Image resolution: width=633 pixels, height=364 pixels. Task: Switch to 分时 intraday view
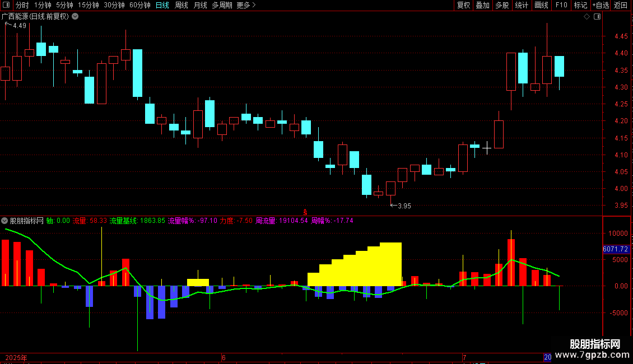[x=22, y=5]
